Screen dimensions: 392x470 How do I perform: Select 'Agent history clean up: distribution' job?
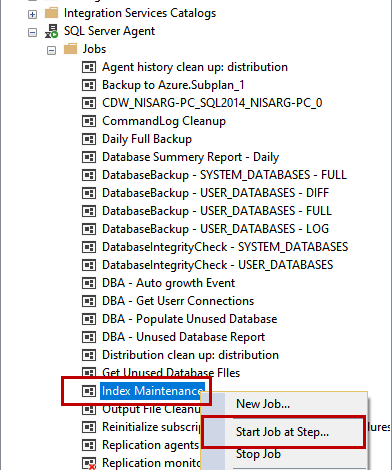195,67
